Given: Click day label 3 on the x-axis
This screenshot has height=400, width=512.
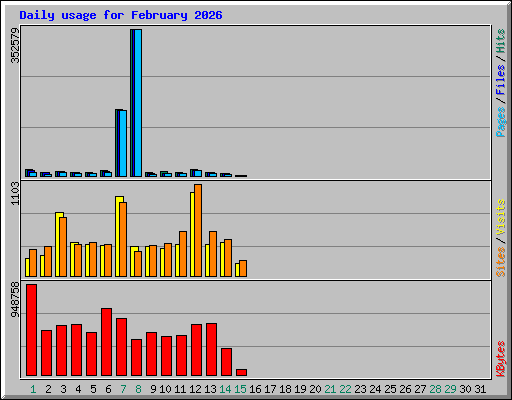Looking at the screenshot, I should pyautogui.click(x=64, y=389).
